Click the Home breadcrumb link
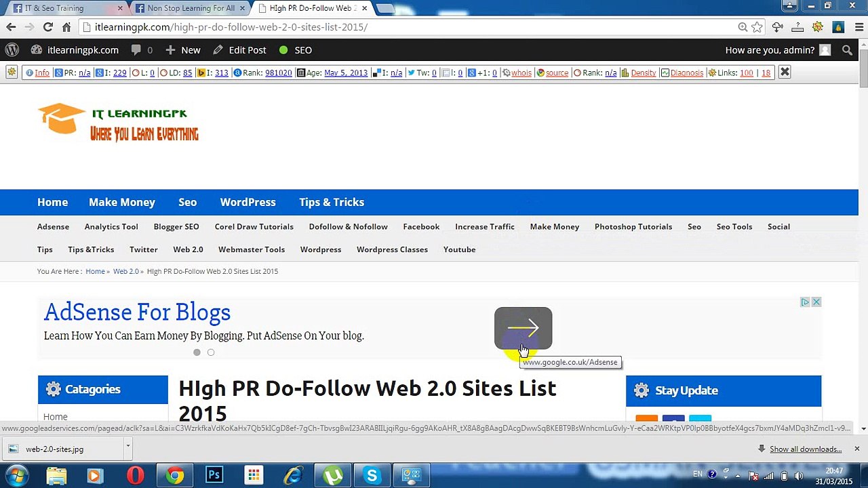 95,271
